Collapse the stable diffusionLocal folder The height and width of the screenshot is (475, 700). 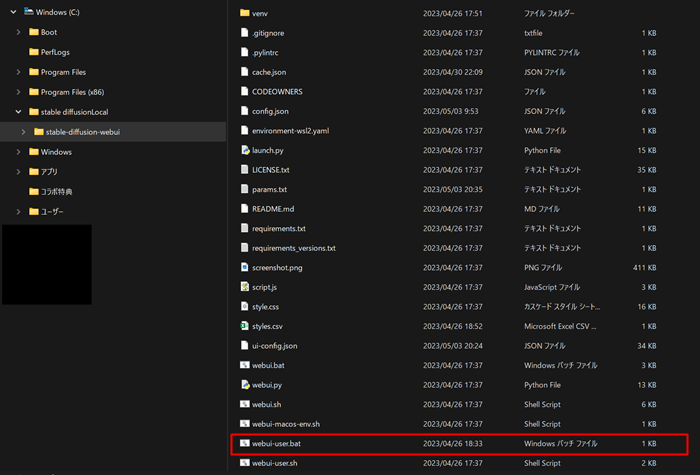pos(18,112)
